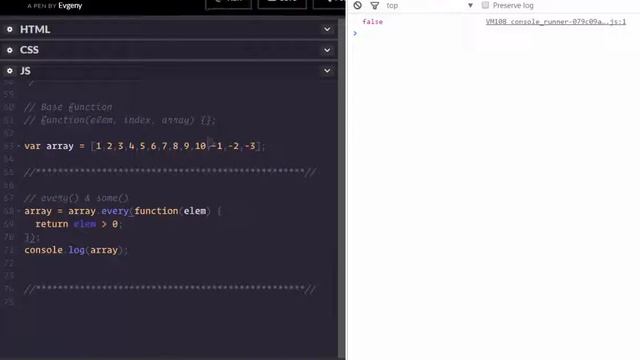Click the JS panel title
This screenshot has height=360, width=640.
tap(25, 71)
